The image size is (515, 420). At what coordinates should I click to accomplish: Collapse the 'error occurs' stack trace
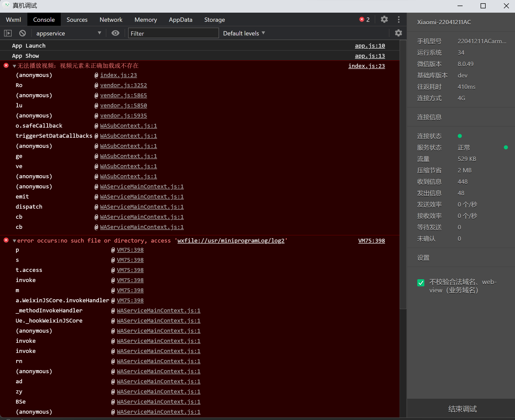click(x=14, y=241)
